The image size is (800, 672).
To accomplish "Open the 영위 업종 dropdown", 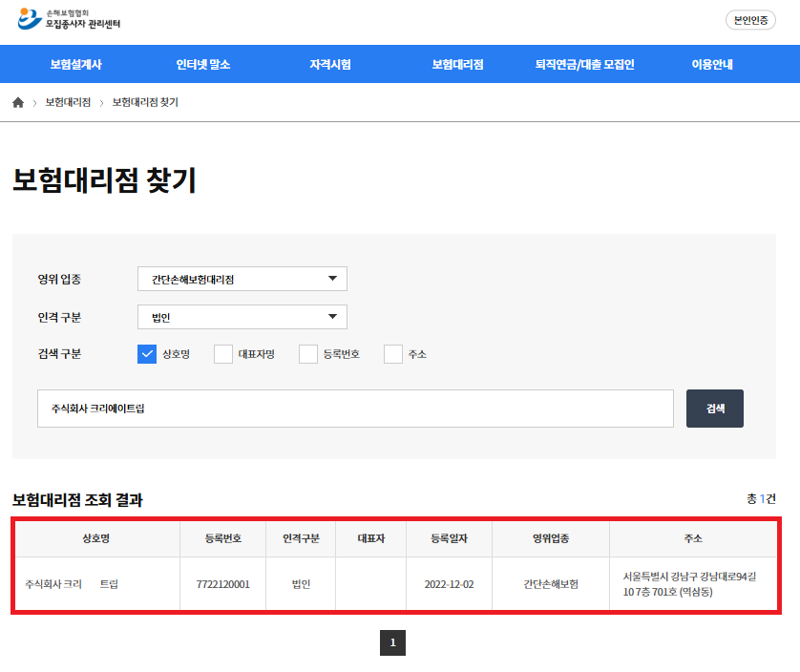I will pos(242,279).
